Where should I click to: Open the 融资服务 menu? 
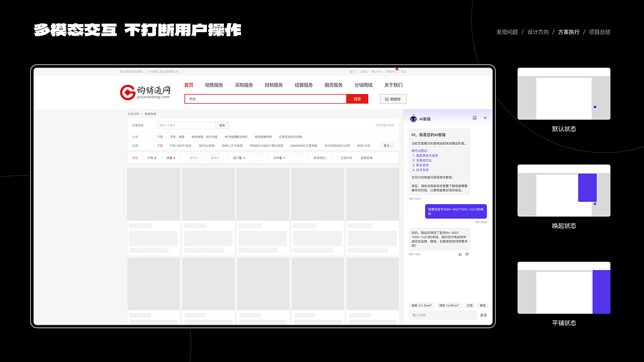(334, 85)
